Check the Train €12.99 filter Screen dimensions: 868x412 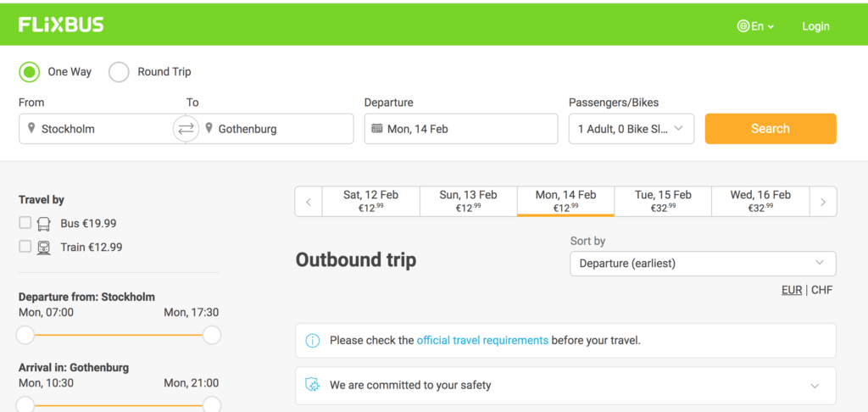click(x=25, y=247)
